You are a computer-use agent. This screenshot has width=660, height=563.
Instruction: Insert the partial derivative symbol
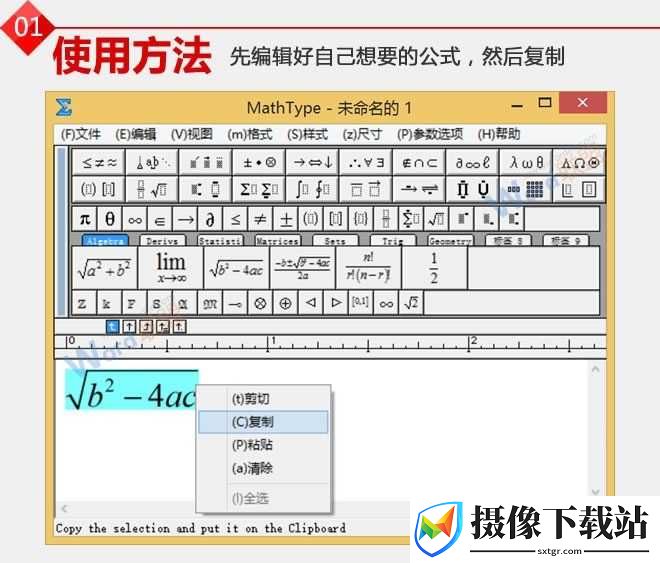click(210, 219)
